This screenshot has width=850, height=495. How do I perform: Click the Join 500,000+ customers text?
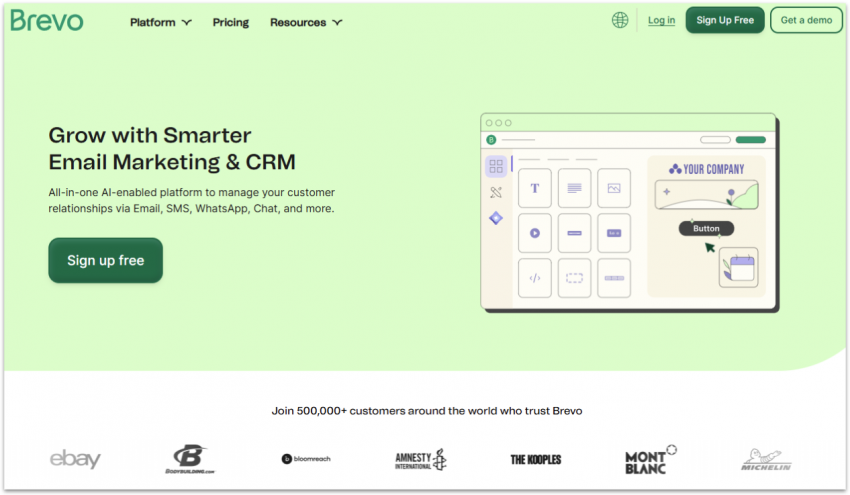(x=427, y=411)
